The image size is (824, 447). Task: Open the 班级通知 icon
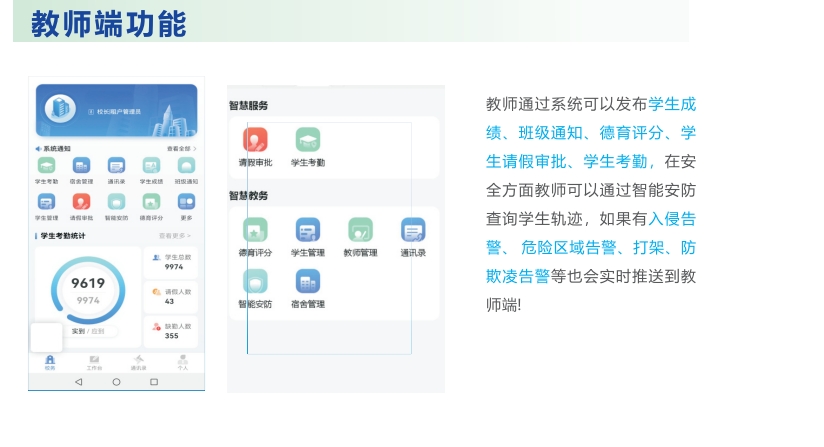coord(186,166)
